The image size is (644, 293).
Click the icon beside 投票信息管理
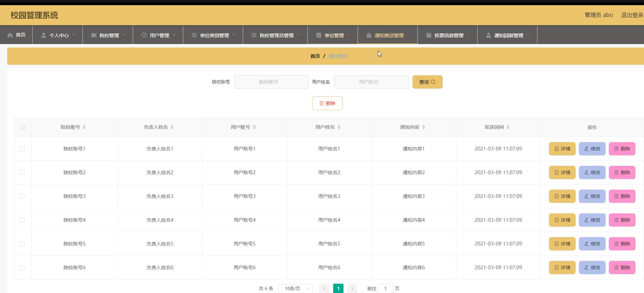pyautogui.click(x=429, y=35)
